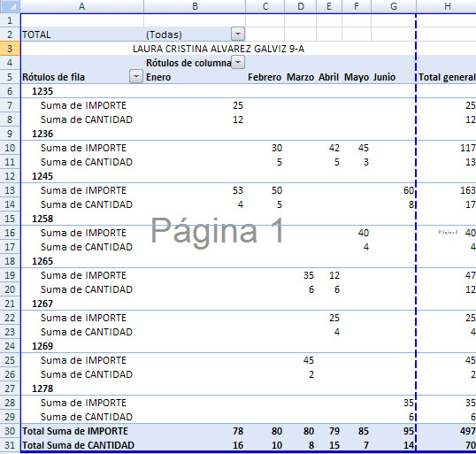Select Mayo IMPORTE value 40 for 1258
This screenshot has height=454, width=476.
tap(364, 233)
